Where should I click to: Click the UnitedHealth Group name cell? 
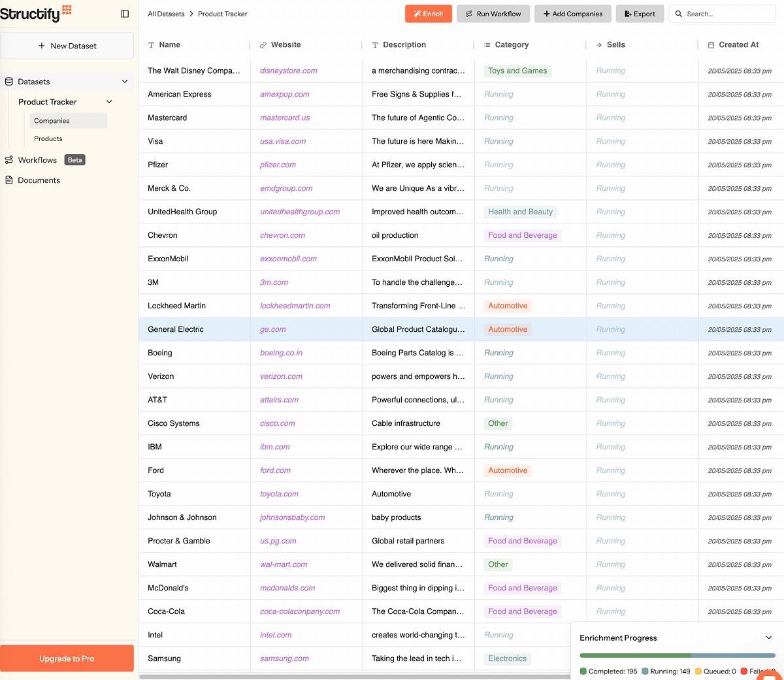182,212
